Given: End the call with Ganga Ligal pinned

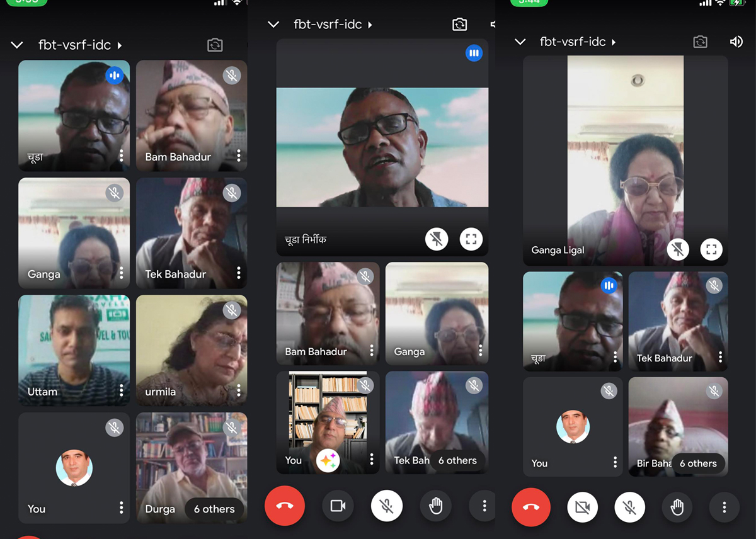Looking at the screenshot, I should [x=531, y=507].
